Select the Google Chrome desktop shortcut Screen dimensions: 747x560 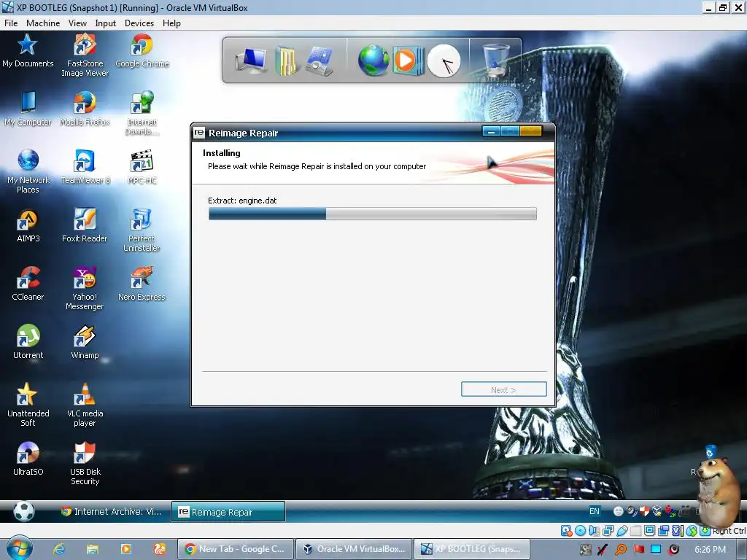point(142,52)
